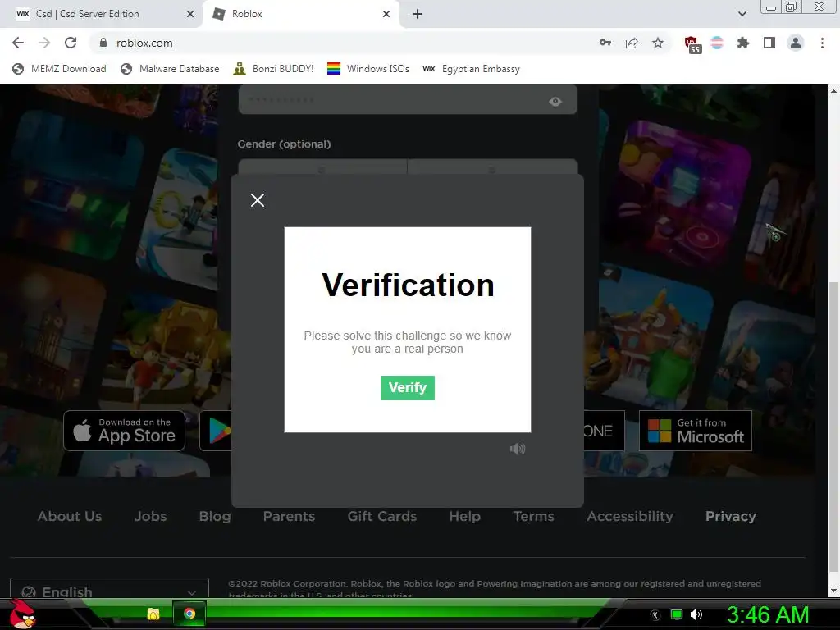840x630 pixels.
Task: Open the Malware Database bookmark
Action: click(171, 69)
